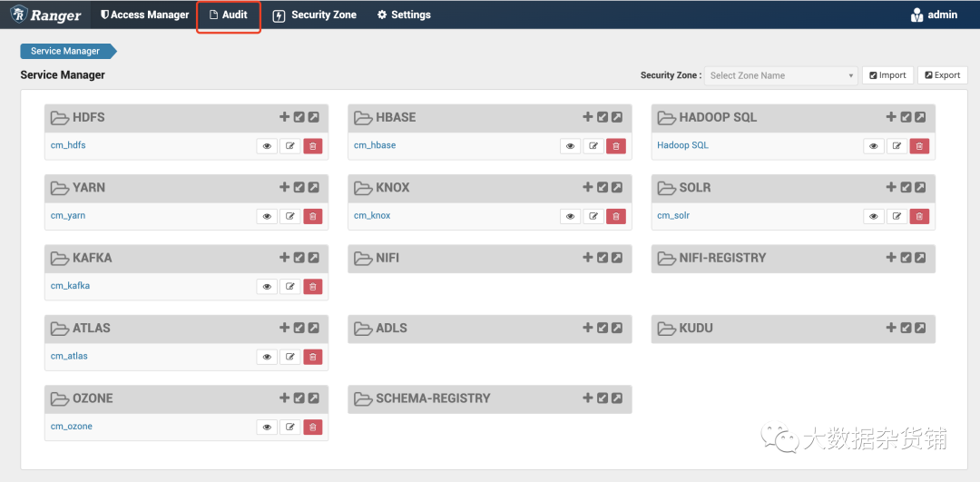Screen dimensions: 980x482
Task: Click the KUDU export icon
Action: (x=921, y=328)
